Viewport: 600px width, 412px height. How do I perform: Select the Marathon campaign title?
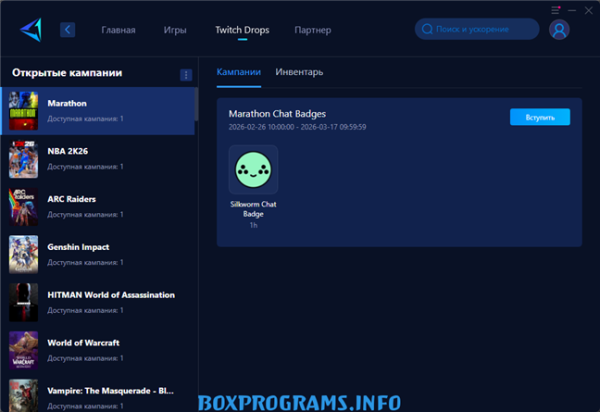(x=67, y=103)
